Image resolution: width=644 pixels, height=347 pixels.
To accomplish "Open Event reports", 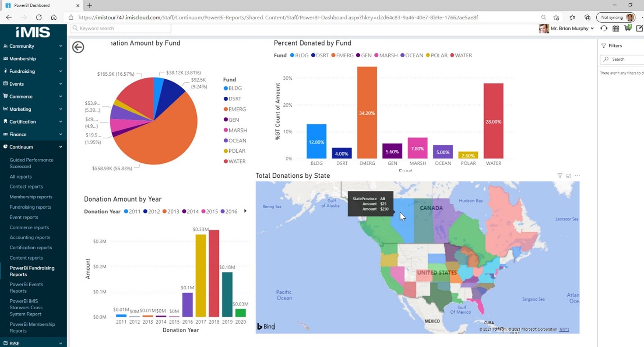I will click(x=24, y=217).
